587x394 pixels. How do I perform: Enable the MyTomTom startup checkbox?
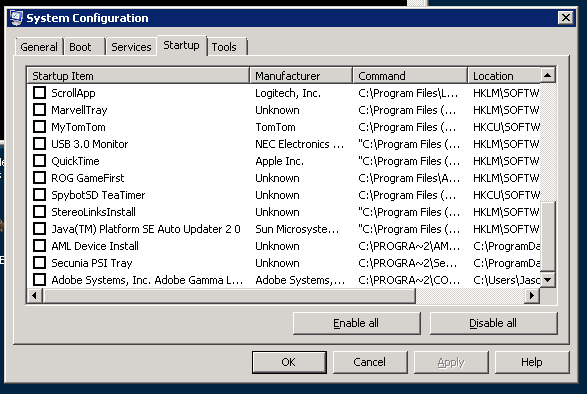[x=39, y=127]
